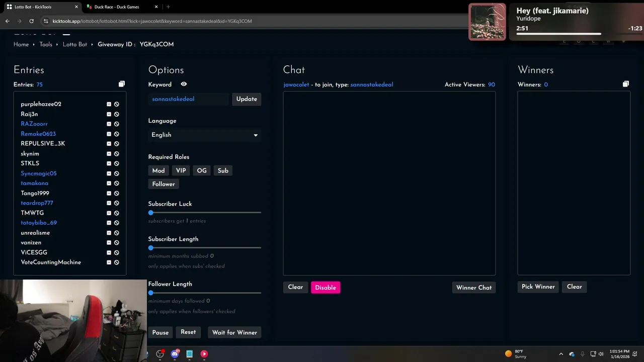Adjust the Subscriber Length slider
644x362 pixels.
[x=205, y=248]
